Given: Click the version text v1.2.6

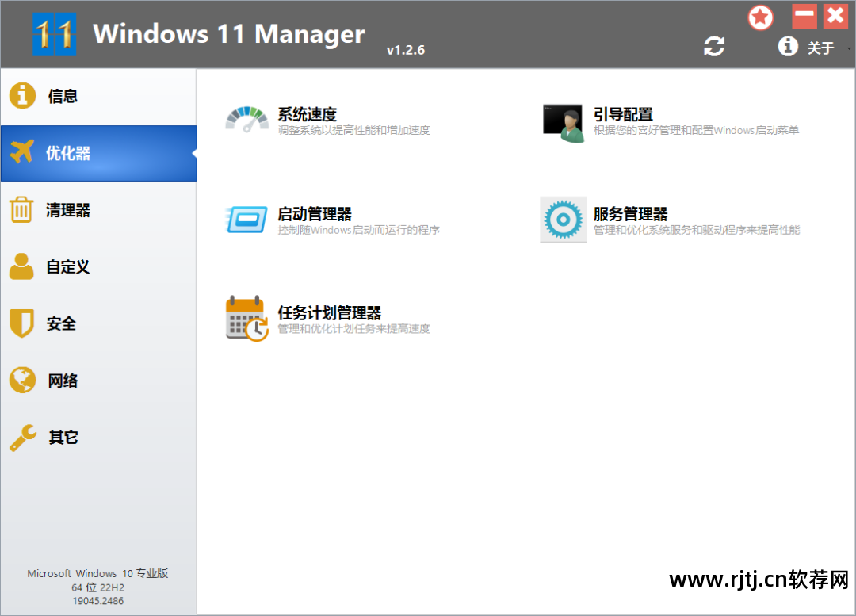Looking at the screenshot, I should [x=406, y=50].
